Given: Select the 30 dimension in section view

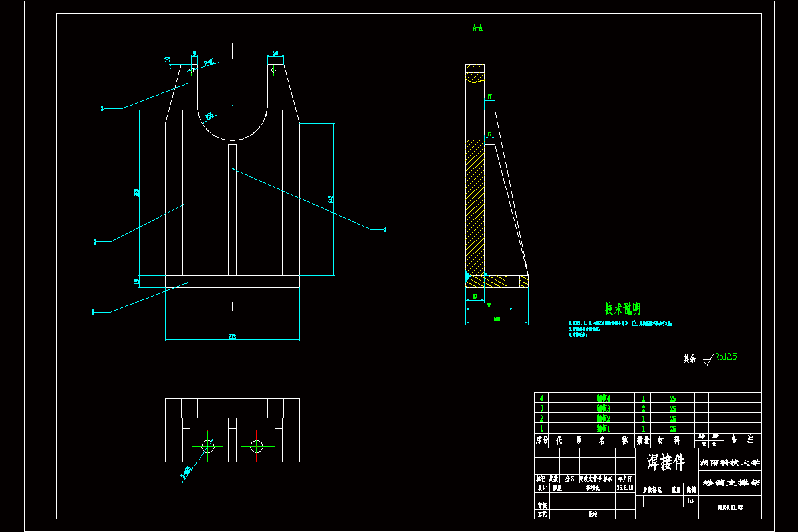Looking at the screenshot, I should coord(475,295).
